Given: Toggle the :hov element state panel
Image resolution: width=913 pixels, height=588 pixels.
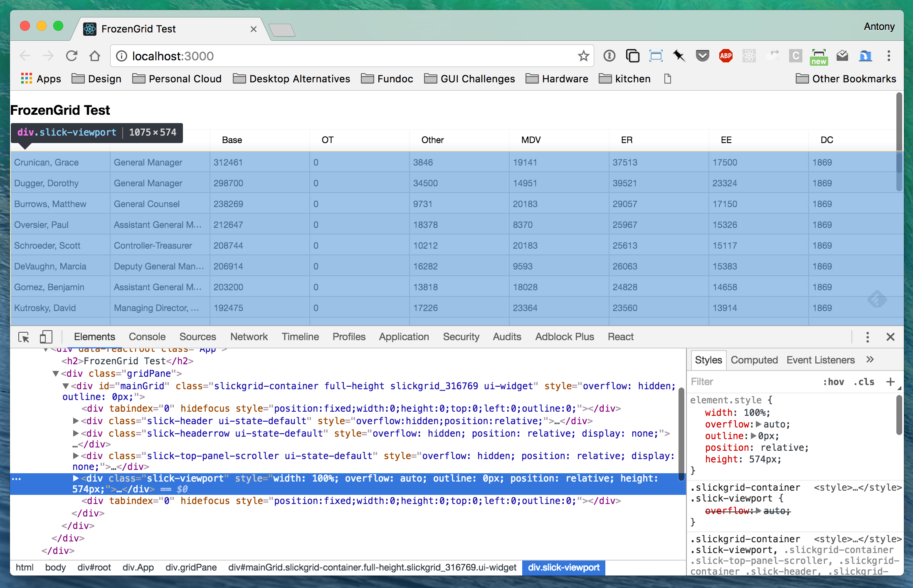Looking at the screenshot, I should point(833,382).
